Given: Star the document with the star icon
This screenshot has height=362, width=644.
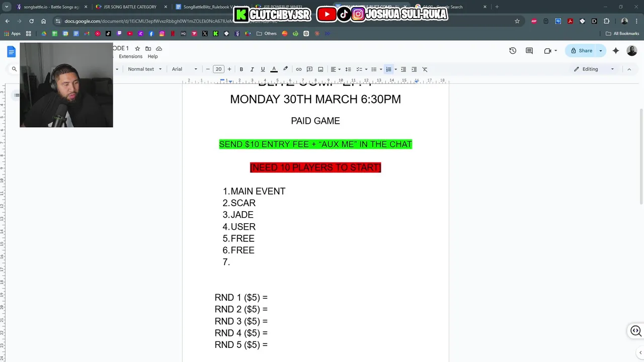Looking at the screenshot, I should click(137, 49).
